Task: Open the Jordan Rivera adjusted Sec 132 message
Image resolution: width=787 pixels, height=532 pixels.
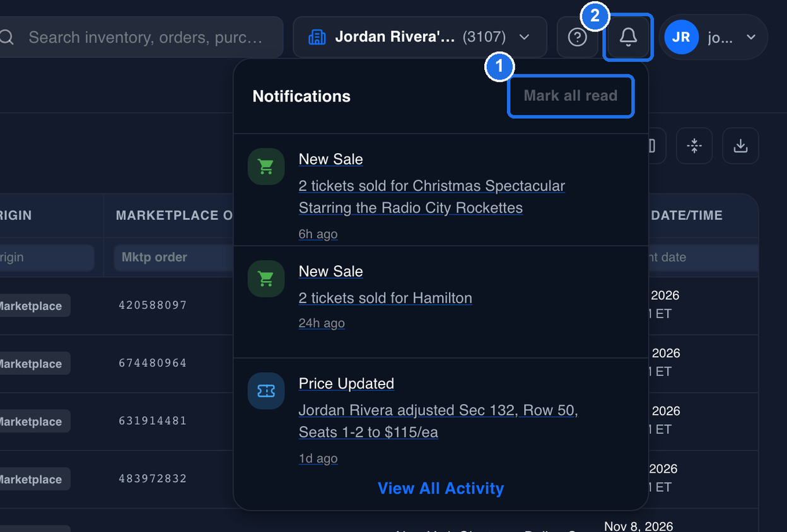Action: 438,422
